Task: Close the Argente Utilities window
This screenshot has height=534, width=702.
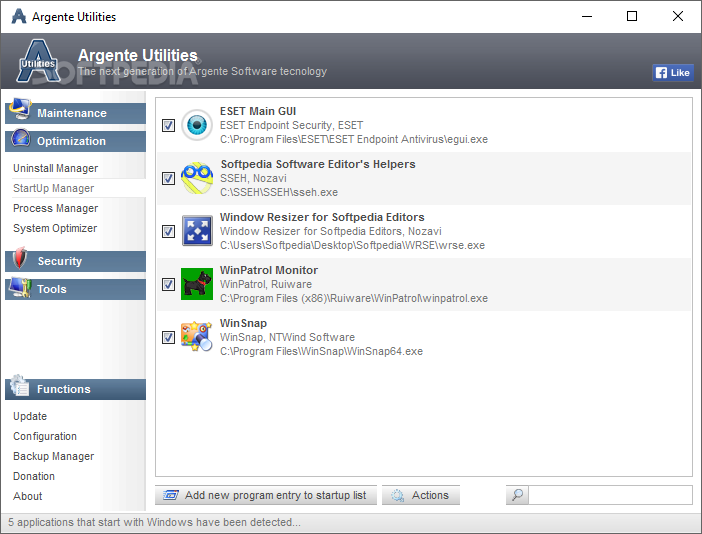Action: click(677, 16)
